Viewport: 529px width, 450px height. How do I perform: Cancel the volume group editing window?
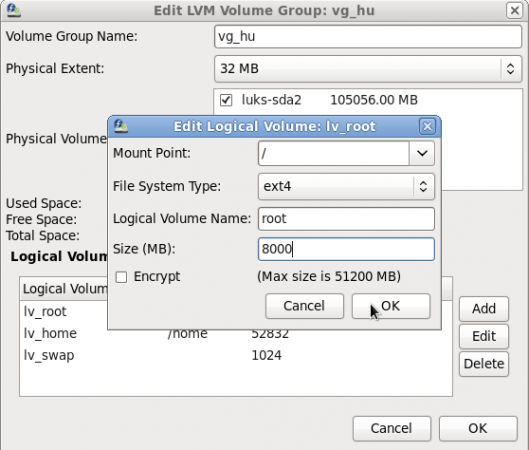pos(392,428)
